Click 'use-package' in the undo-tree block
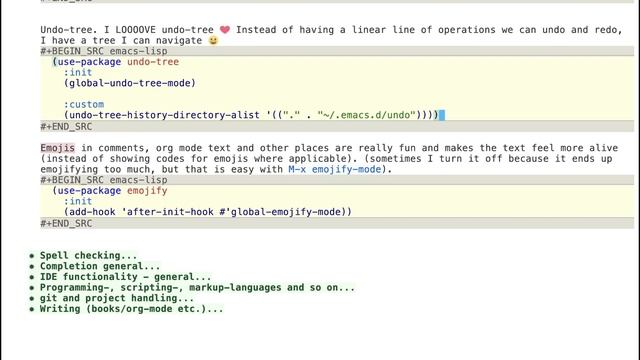Viewport: 640px width, 360px height. pyautogui.click(x=89, y=62)
